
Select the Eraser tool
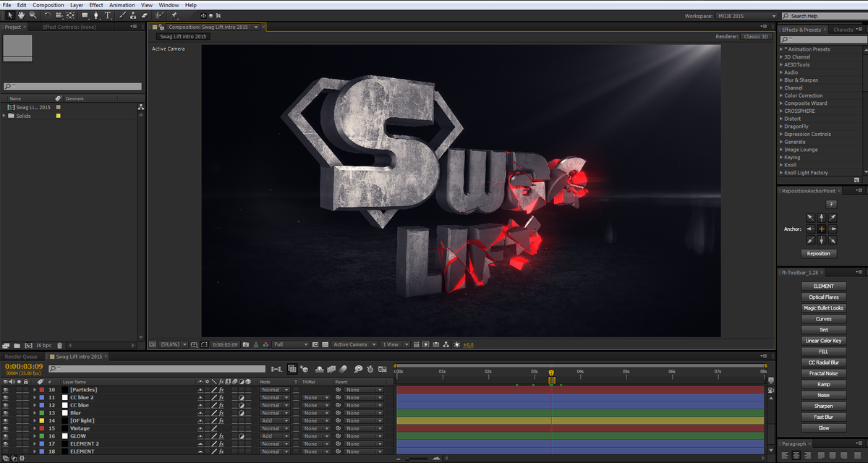pyautogui.click(x=145, y=15)
